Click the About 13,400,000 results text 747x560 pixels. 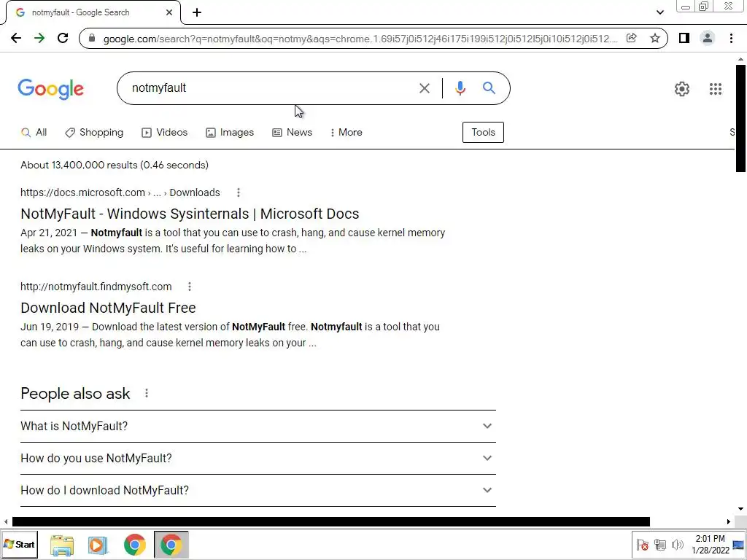point(115,166)
